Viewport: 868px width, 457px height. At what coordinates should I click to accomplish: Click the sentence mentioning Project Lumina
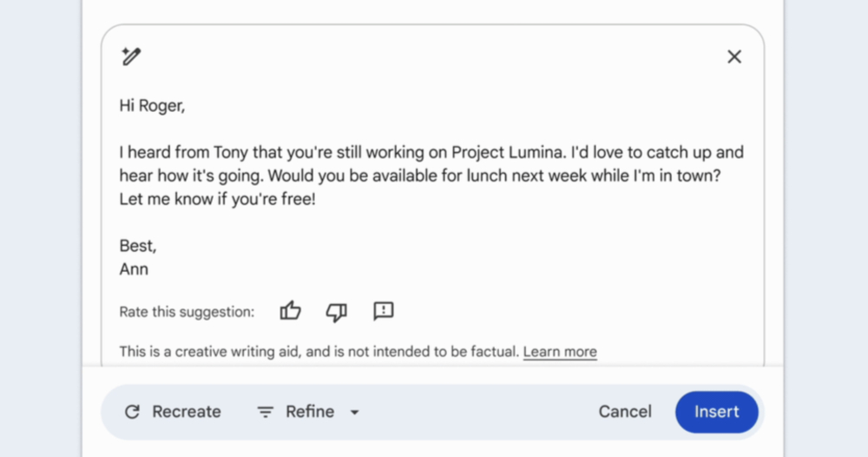click(343, 152)
